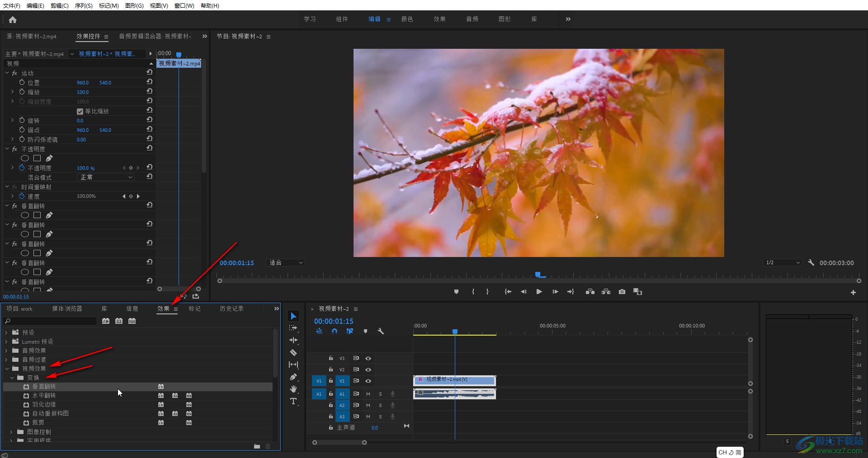The width and height of the screenshot is (868, 458).
Task: Click the Extract button
Action: click(606, 292)
